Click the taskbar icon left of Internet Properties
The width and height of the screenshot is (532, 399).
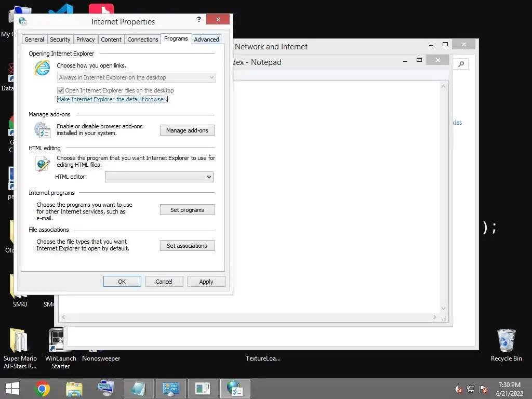coord(203,389)
